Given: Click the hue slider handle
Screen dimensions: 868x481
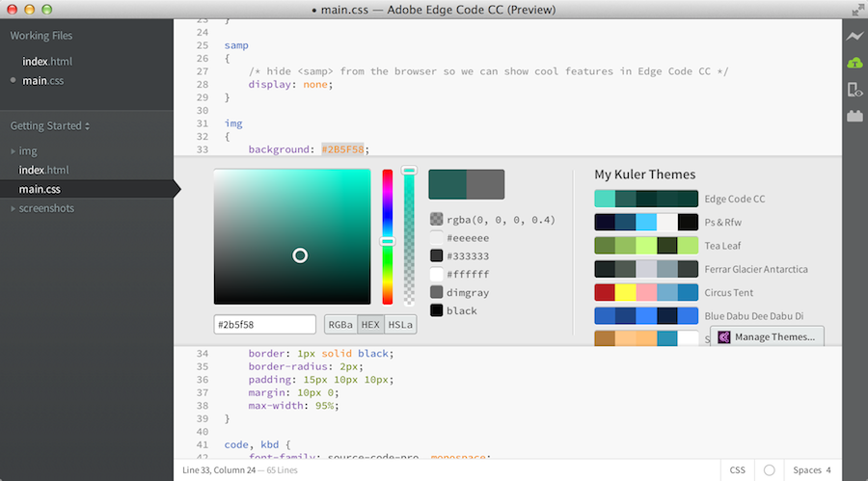Looking at the screenshot, I should pos(388,241).
